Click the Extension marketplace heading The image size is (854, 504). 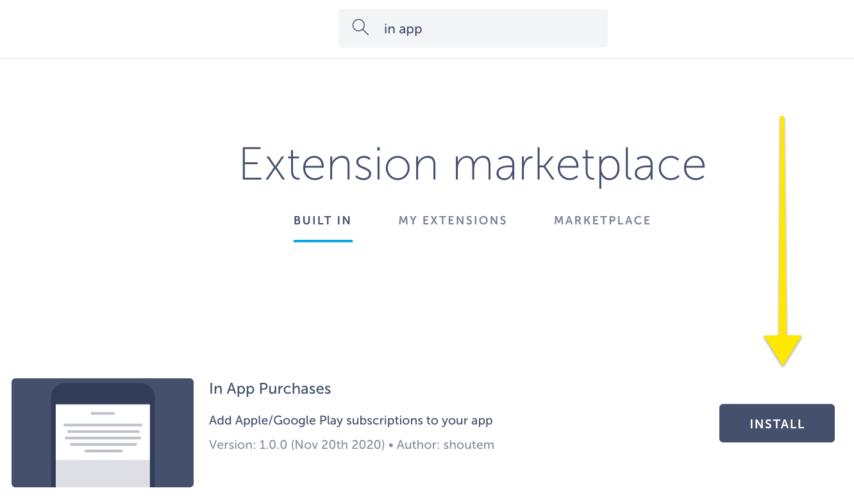click(x=473, y=164)
